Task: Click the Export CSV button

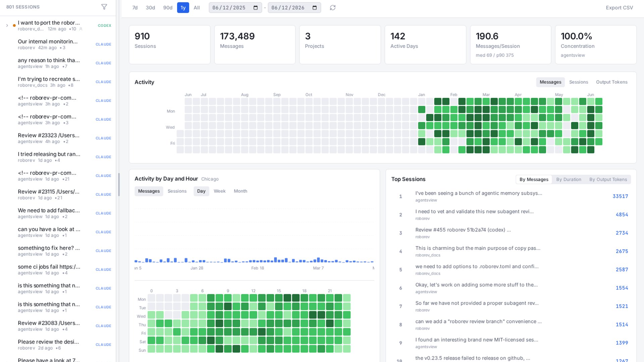Action: point(619,8)
